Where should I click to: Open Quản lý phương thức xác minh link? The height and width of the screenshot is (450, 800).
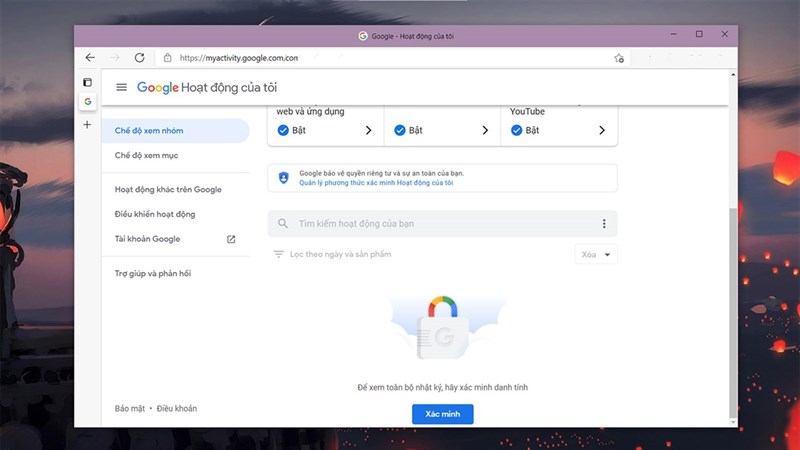[376, 183]
